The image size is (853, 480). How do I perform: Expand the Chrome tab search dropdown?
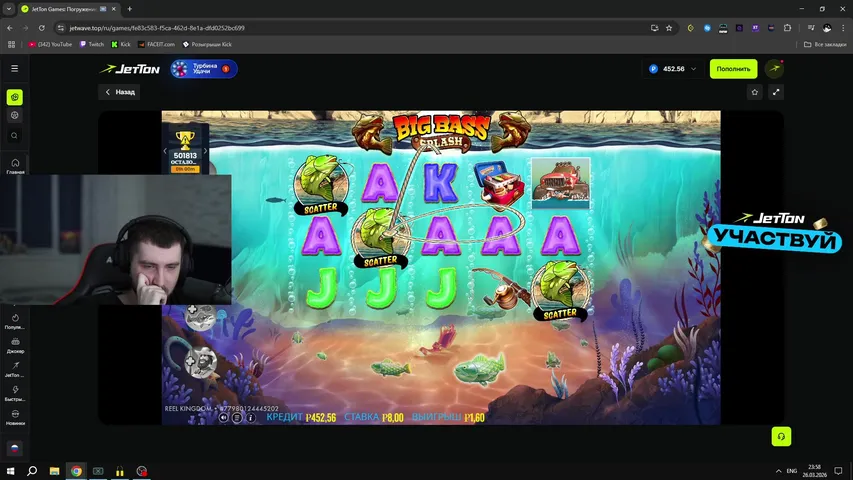click(9, 9)
